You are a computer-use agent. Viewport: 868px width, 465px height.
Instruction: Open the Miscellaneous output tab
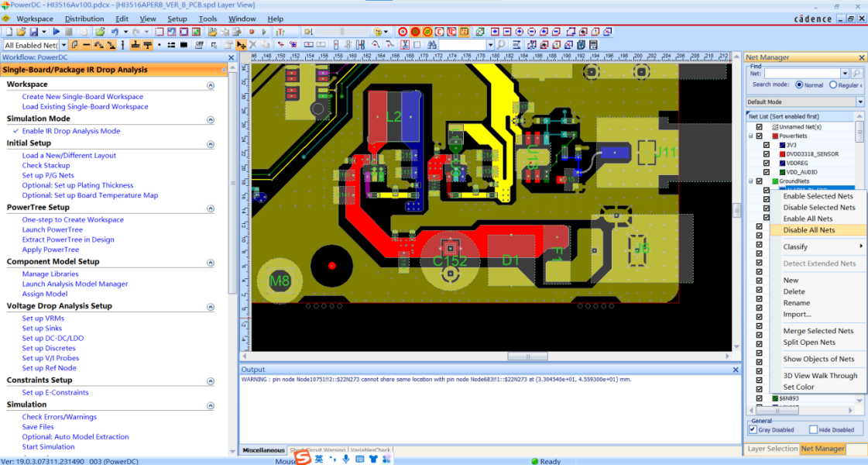click(263, 450)
